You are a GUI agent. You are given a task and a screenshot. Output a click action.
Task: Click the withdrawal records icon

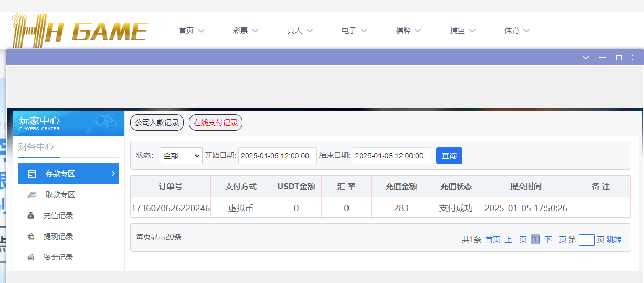pos(31,236)
